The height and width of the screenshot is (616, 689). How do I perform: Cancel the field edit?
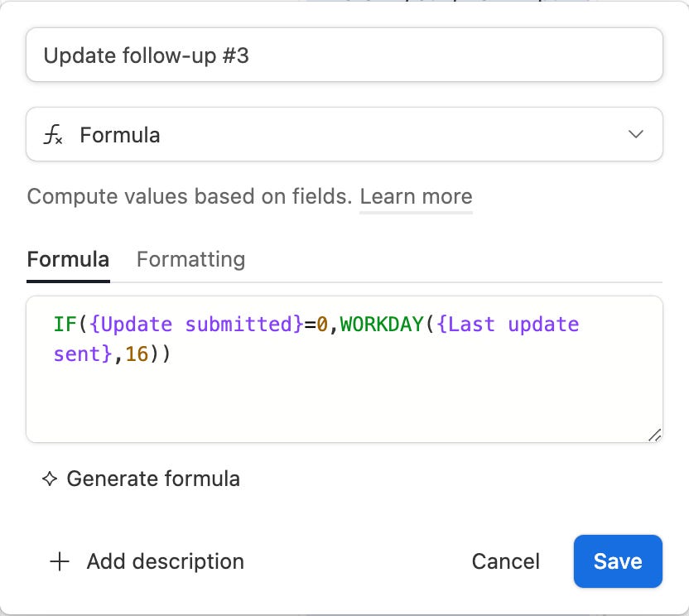click(505, 561)
